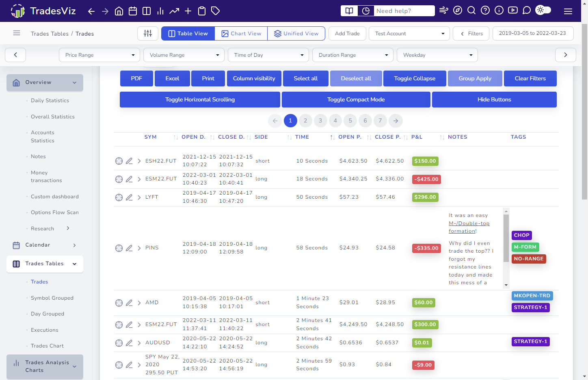Open the hamburger menu at top right
Image resolution: width=588 pixels, height=380 pixels.
(568, 11)
